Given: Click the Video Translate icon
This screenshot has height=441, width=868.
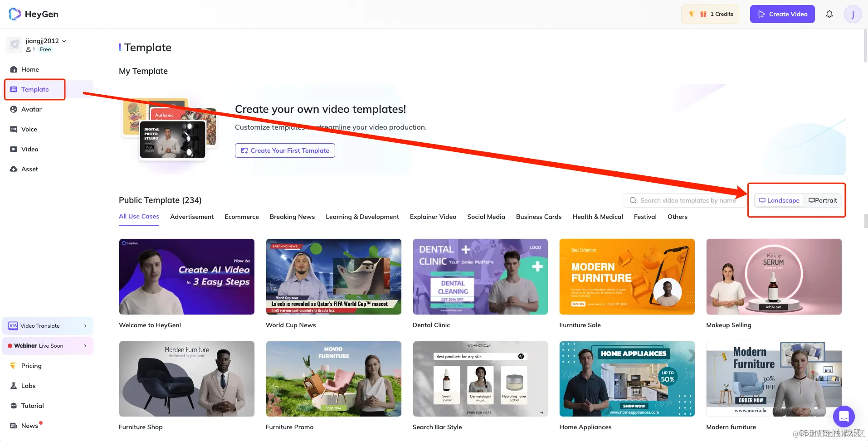Looking at the screenshot, I should point(13,326).
